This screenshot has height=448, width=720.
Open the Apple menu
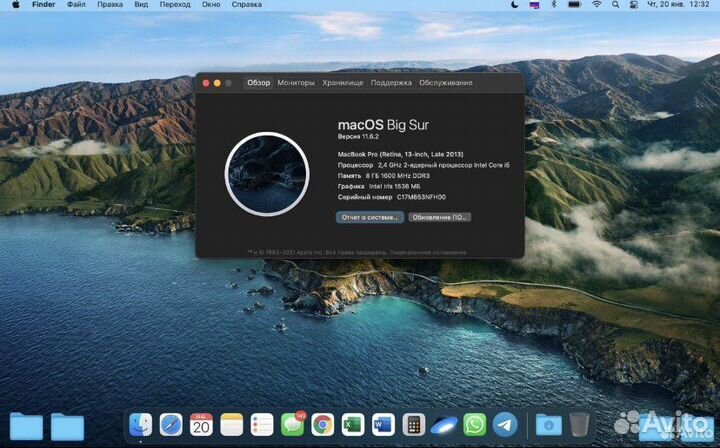point(16,5)
